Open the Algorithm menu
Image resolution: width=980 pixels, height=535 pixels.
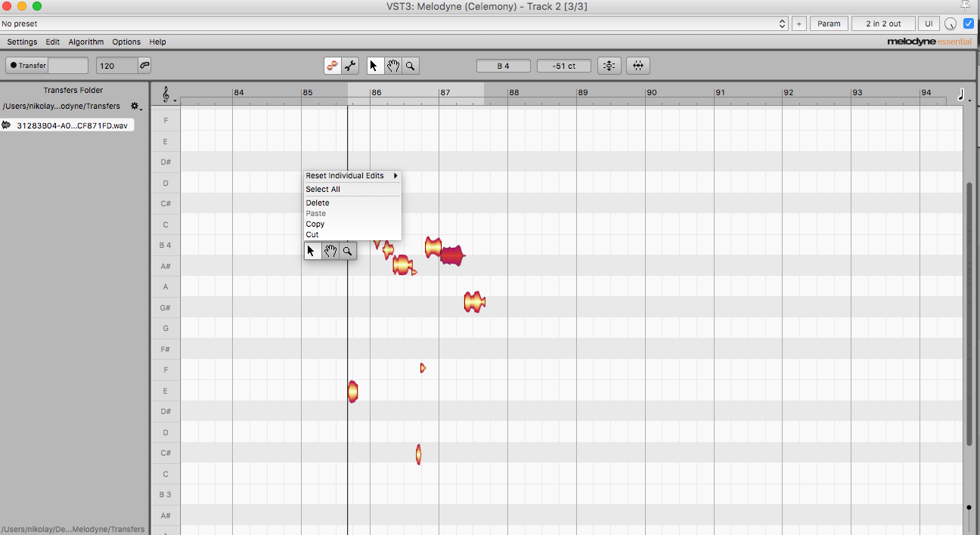[x=86, y=42]
